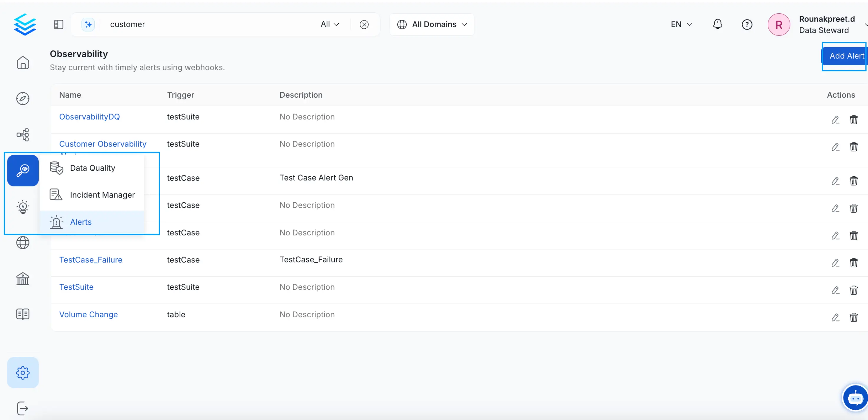Edit the TestSuite alert
Image resolution: width=868 pixels, height=420 pixels.
click(x=835, y=290)
